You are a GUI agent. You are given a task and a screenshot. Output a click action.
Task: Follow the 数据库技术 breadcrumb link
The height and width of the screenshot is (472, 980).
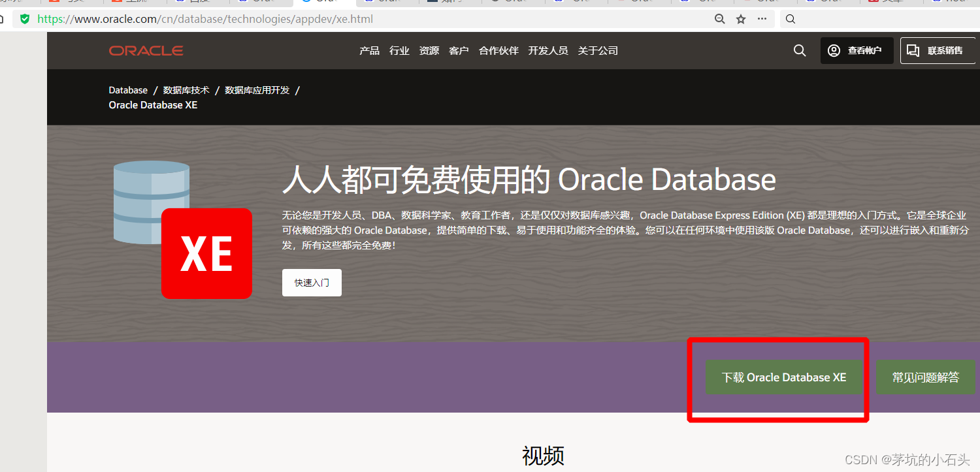[186, 90]
